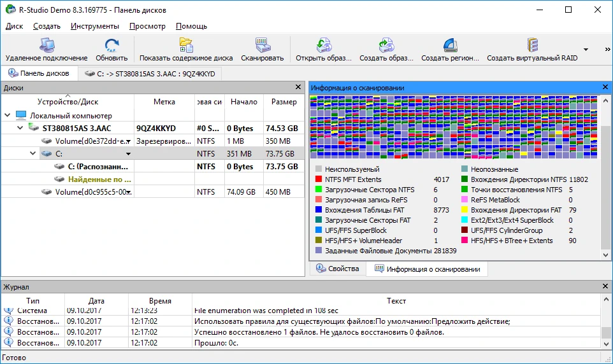Screen dimensions: 613x364
Task: Click the R-Studio application icon in title bar
Action: pyautogui.click(x=11, y=10)
